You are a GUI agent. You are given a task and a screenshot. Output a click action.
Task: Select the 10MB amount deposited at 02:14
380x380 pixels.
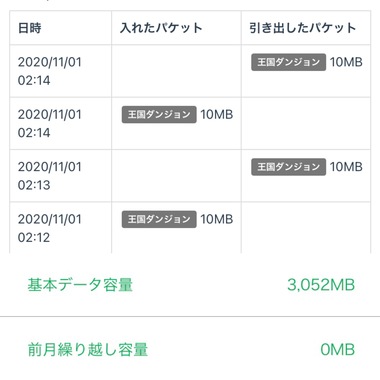(x=217, y=114)
